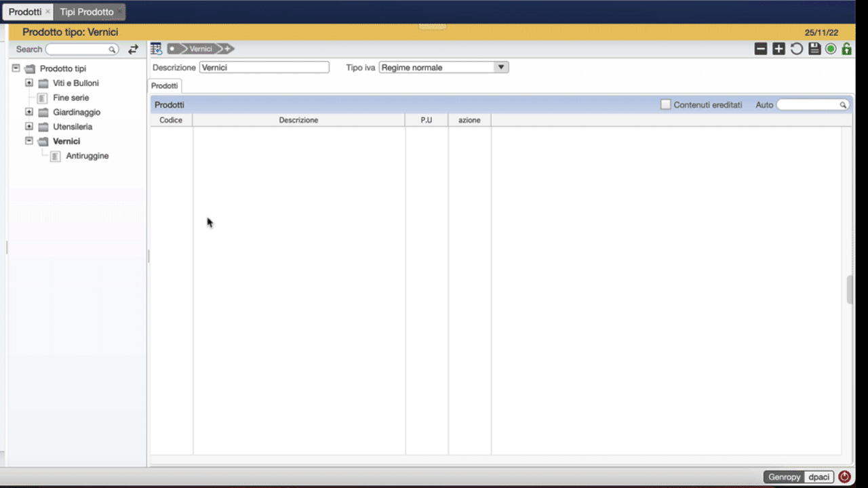The width and height of the screenshot is (868, 488).
Task: Click the Auto search input field
Action: 812,105
